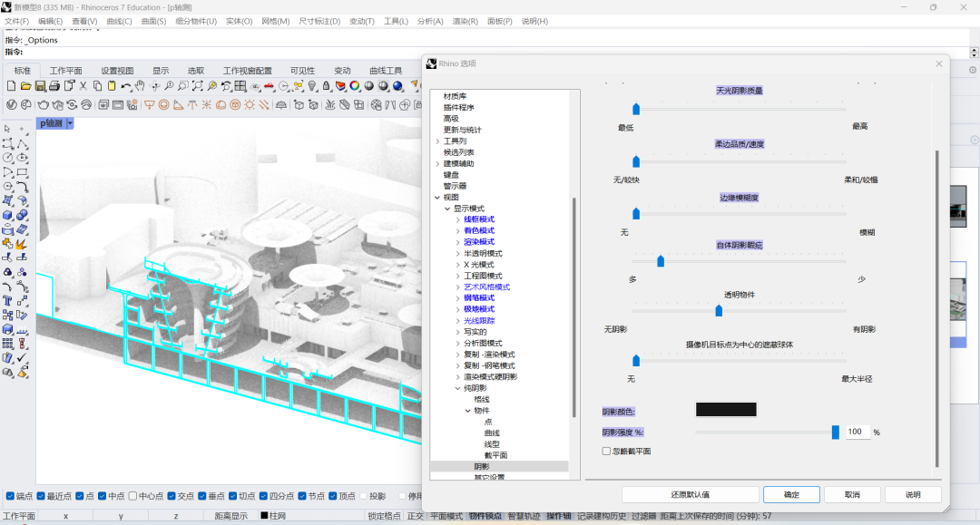The height and width of the screenshot is (525, 980).
Task: Toggle the 垂点 osnap checkbox
Action: (x=201, y=496)
